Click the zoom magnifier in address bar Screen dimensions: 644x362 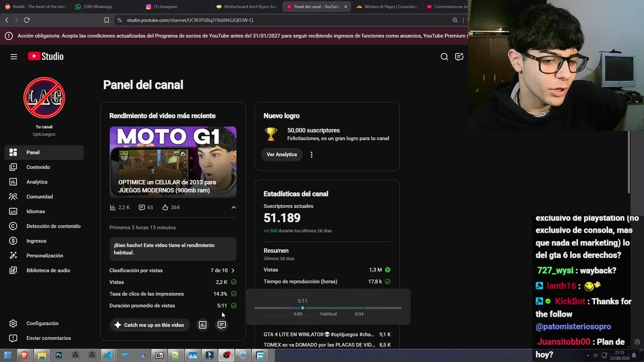(x=455, y=20)
